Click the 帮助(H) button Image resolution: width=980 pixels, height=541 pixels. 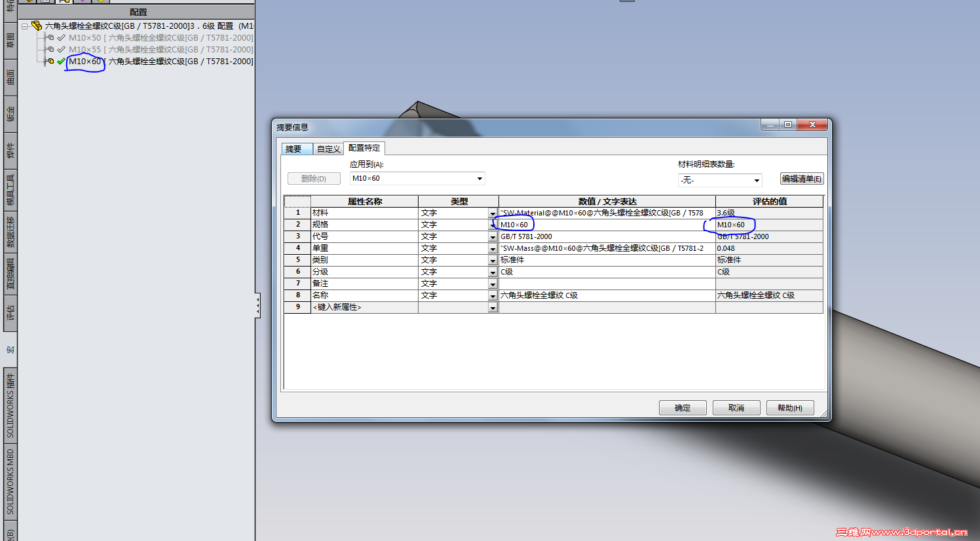click(x=790, y=408)
